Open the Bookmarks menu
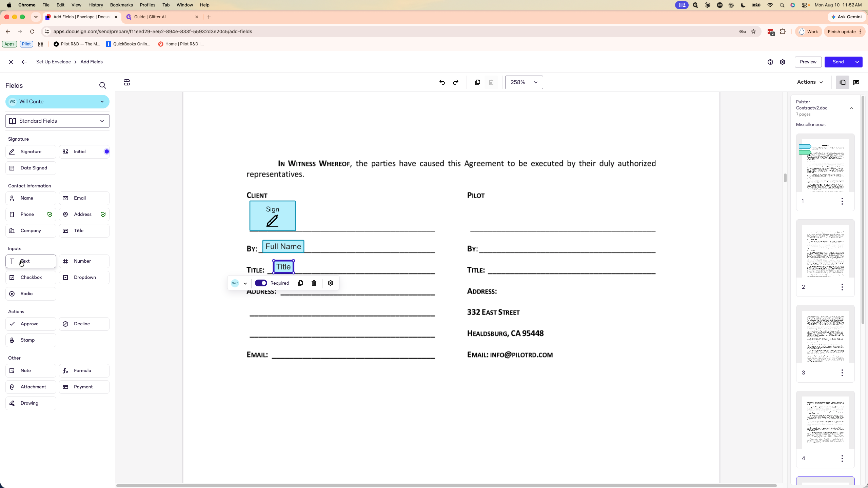868x488 pixels. point(121,5)
